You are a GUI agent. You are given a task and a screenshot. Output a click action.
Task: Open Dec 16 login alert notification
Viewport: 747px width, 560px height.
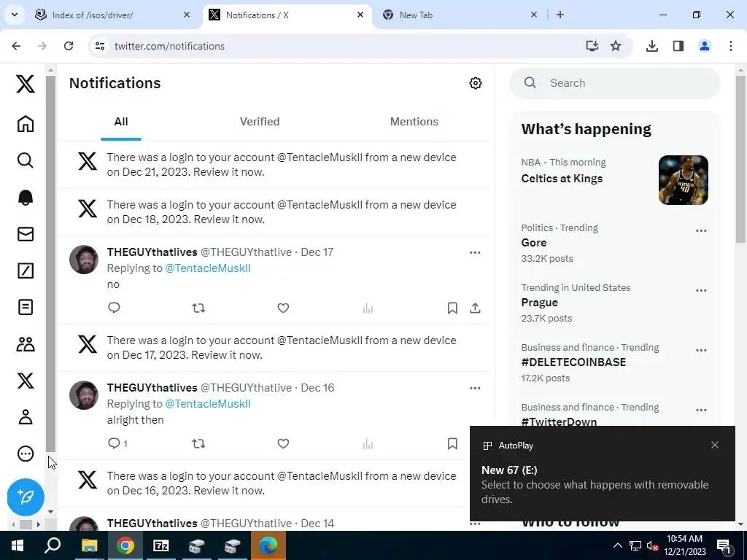pos(274,483)
